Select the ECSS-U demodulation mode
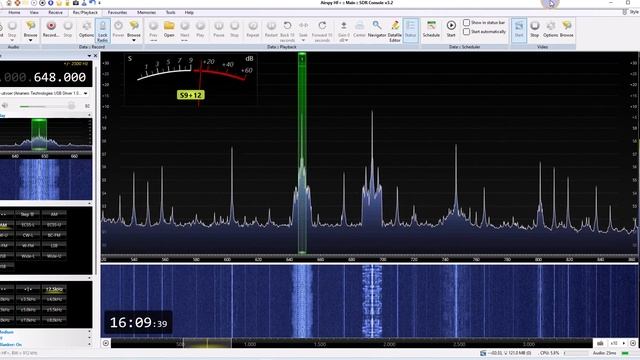This screenshot has width=640, height=360. 54,224
